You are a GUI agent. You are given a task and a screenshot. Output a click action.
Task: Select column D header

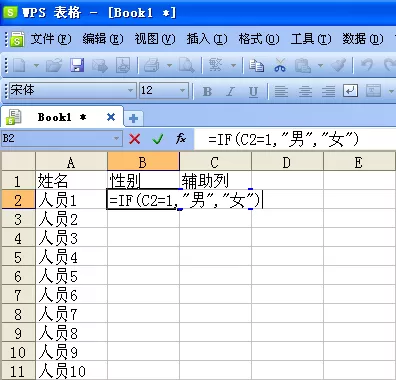(x=287, y=162)
